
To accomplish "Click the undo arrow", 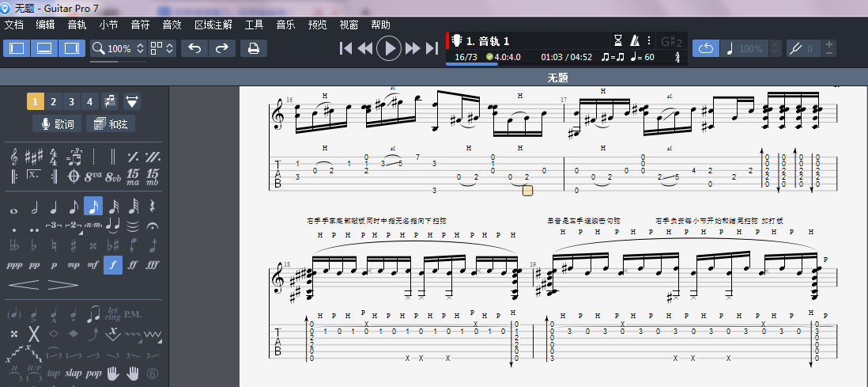I will coord(194,48).
